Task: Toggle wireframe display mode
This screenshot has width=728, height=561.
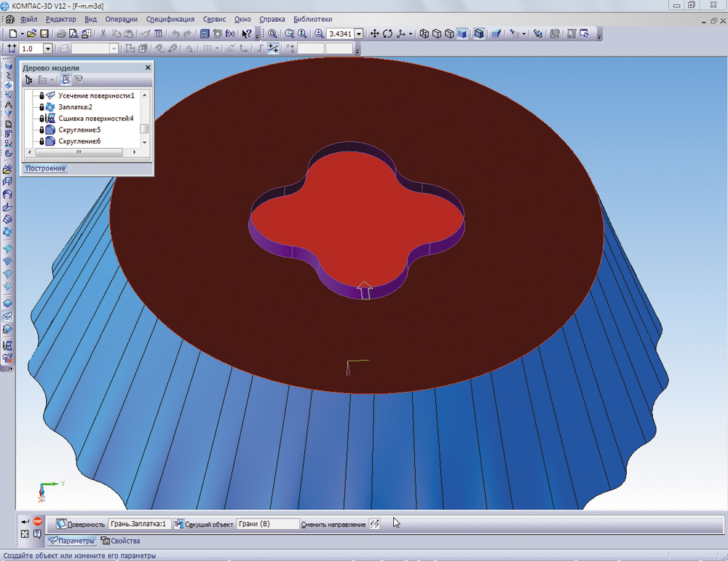Action: point(424,34)
